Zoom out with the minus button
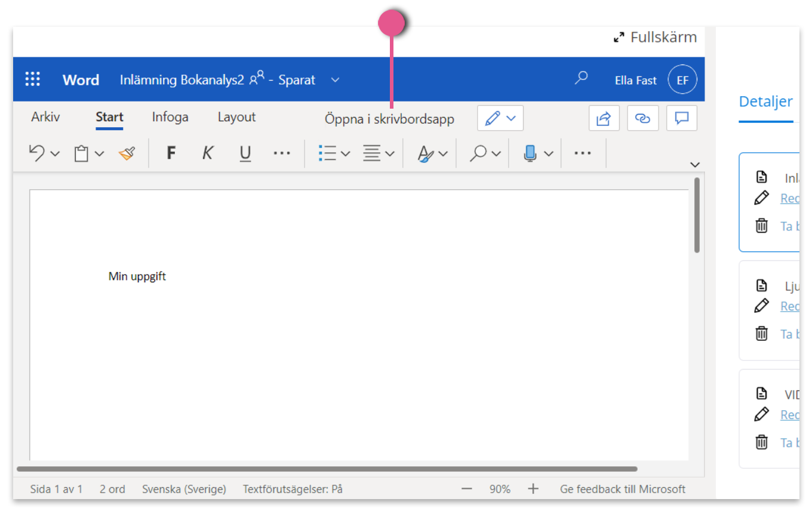812x517 pixels. coord(467,489)
